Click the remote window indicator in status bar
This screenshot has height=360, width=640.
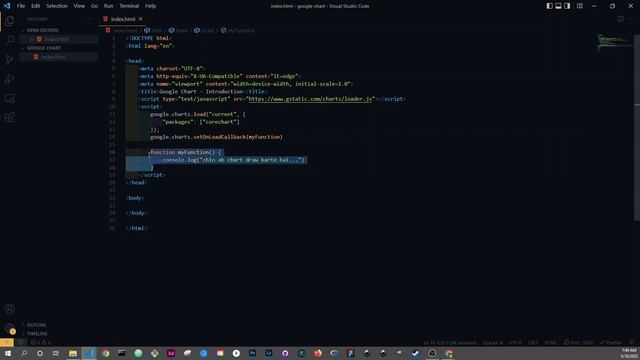coord(7,342)
